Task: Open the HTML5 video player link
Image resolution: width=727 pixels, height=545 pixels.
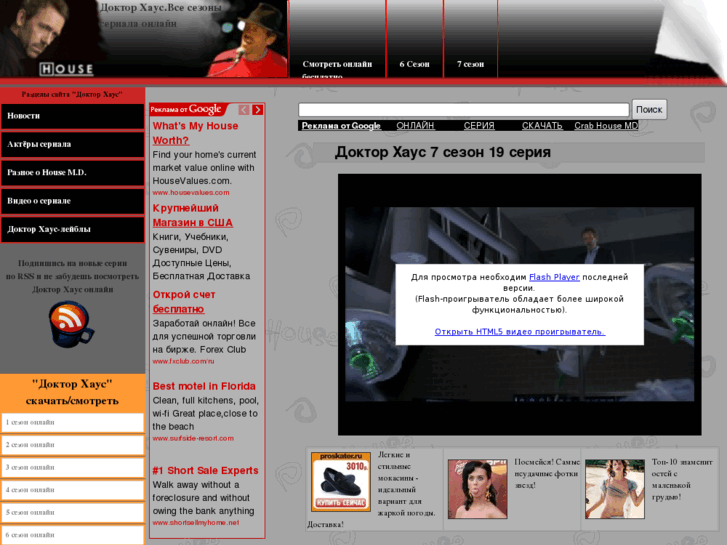Action: pyautogui.click(x=520, y=332)
